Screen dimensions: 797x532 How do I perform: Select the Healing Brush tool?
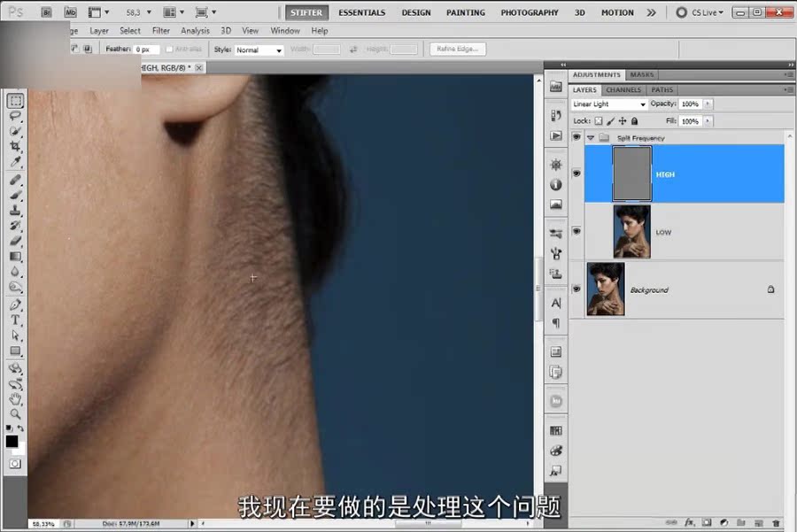[x=15, y=180]
